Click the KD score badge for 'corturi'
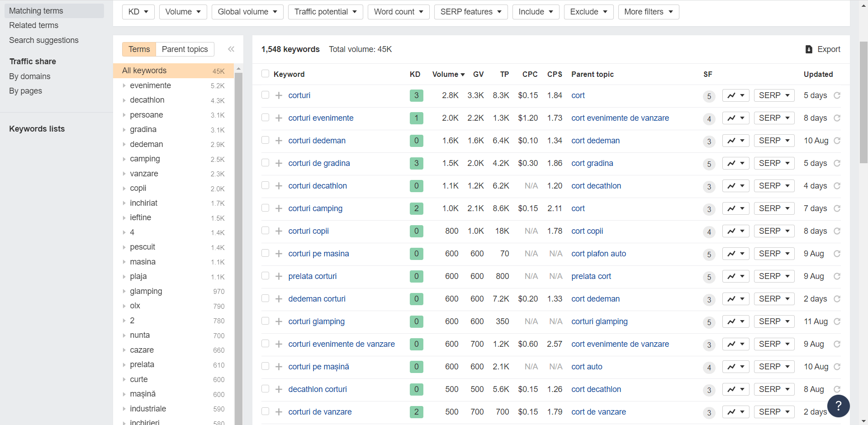868x425 pixels. point(416,95)
